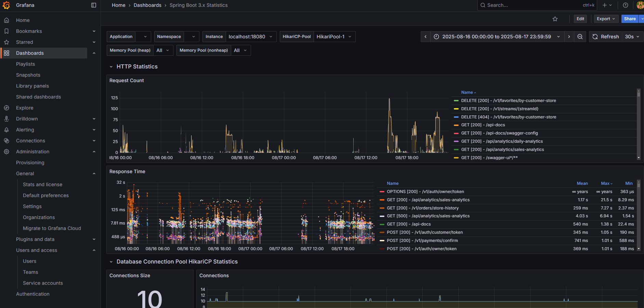Shift time range forward with right arrow
Image resolution: width=644 pixels, height=308 pixels.
pos(569,37)
